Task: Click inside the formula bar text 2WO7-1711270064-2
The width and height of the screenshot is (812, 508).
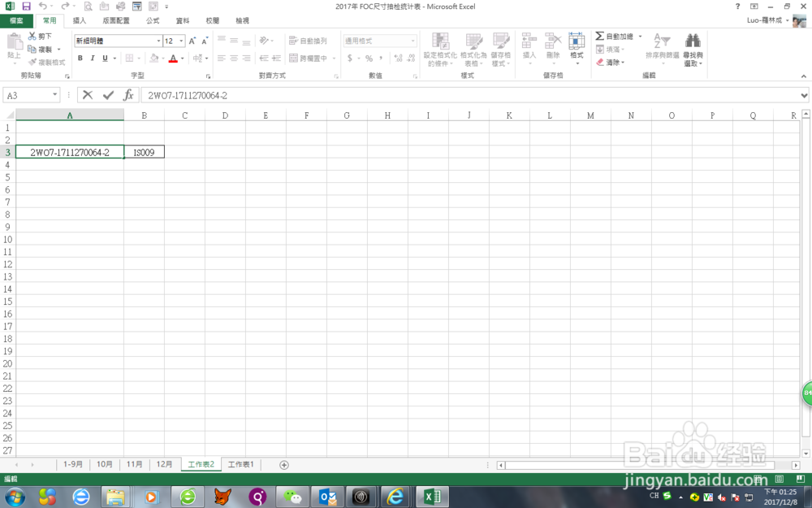Action: point(188,95)
